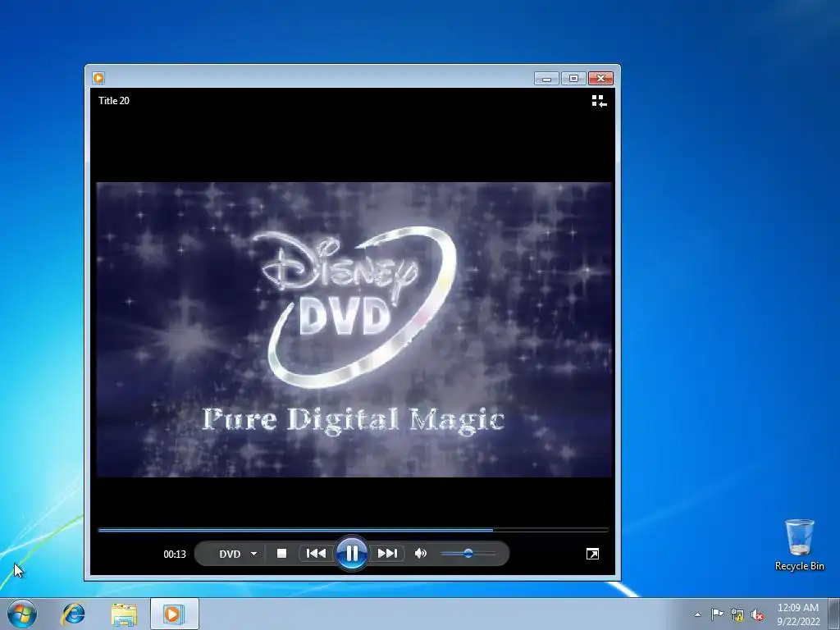Launch Internet Explorer from taskbar
The height and width of the screenshot is (630, 840).
73,614
